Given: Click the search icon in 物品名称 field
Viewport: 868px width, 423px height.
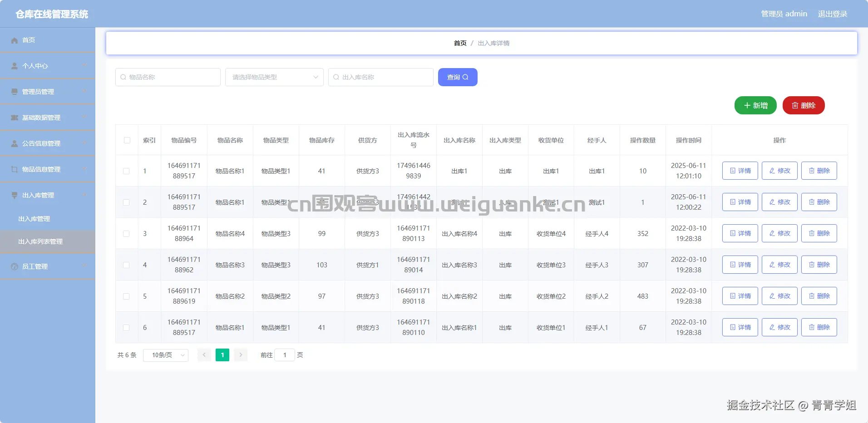Looking at the screenshot, I should point(123,78).
